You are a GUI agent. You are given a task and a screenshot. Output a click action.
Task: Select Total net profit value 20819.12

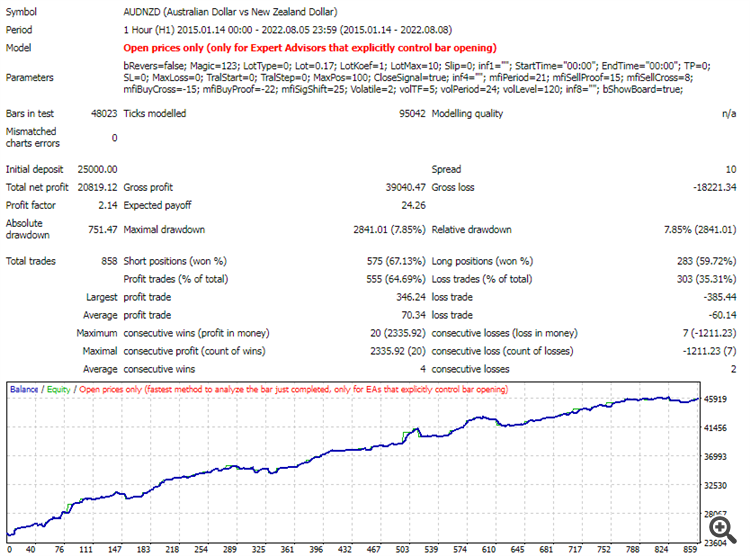[97, 188]
